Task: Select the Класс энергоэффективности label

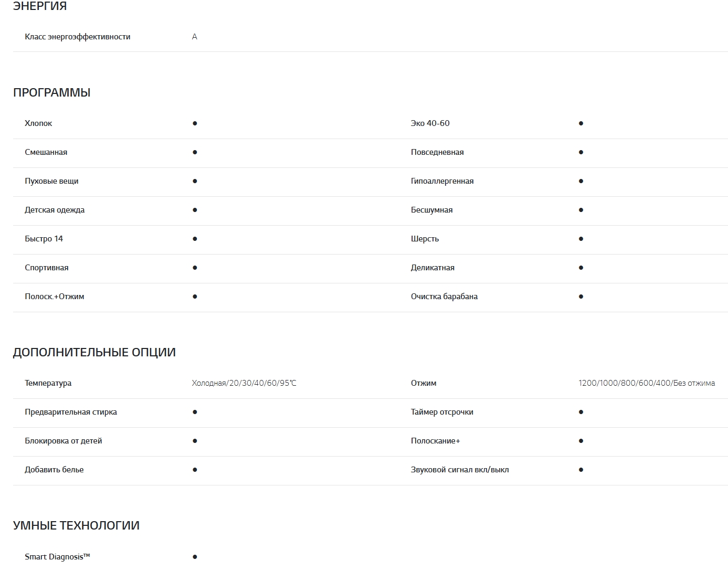Action: coord(77,37)
